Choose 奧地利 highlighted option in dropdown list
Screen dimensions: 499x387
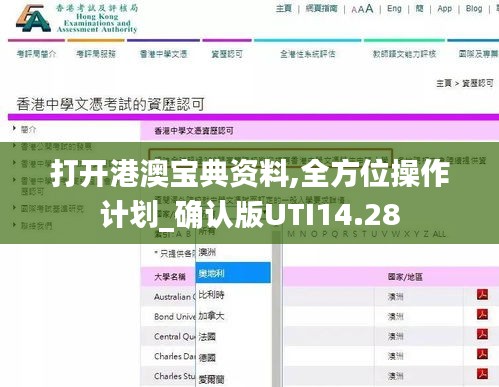[233, 273]
